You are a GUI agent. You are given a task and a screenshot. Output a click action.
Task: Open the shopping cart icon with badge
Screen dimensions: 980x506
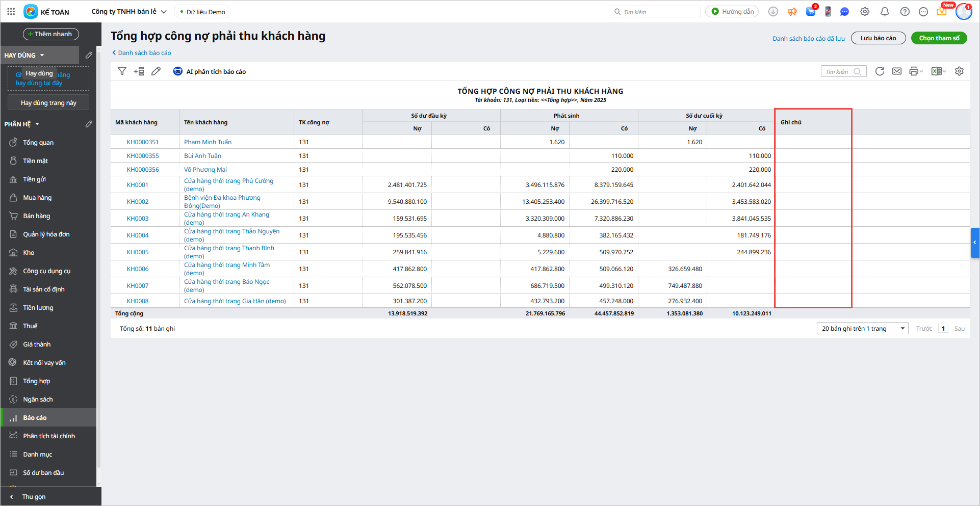point(810,12)
